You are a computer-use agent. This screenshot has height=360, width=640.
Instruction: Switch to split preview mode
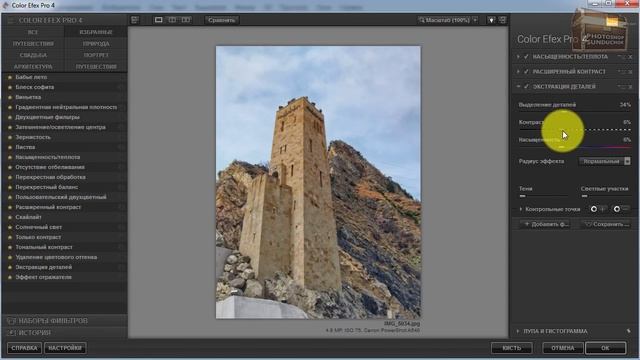coord(172,20)
